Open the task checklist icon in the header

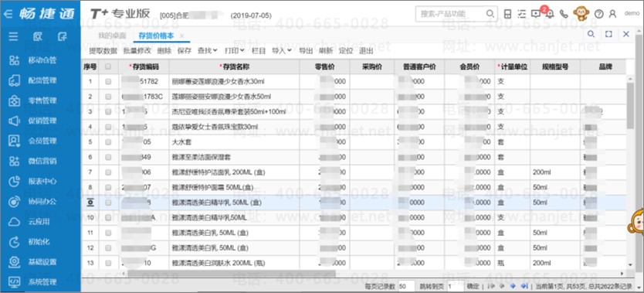coord(521,14)
